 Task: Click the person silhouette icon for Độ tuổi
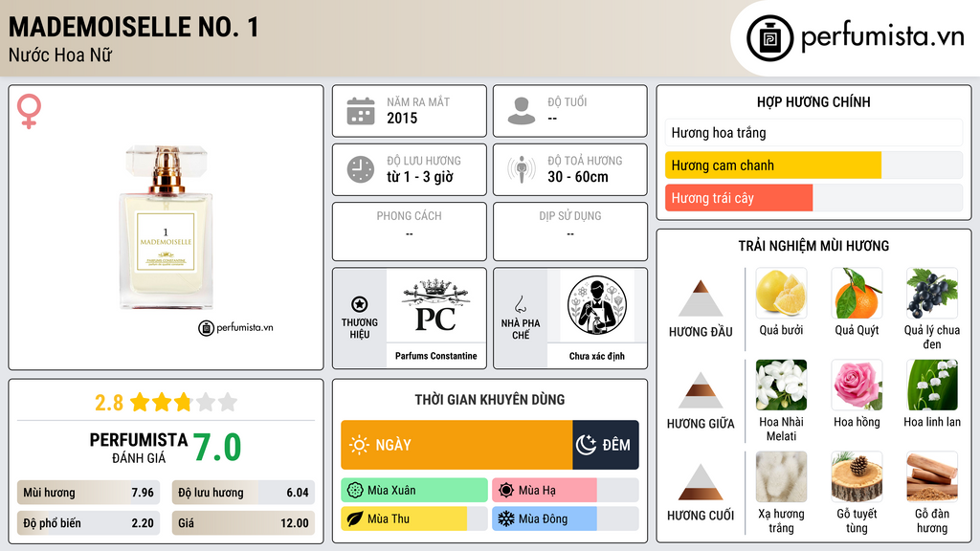(522, 111)
